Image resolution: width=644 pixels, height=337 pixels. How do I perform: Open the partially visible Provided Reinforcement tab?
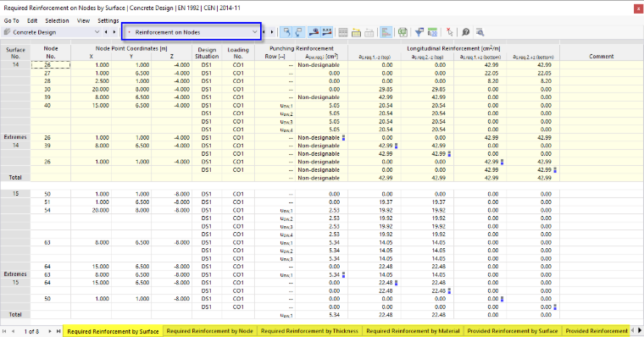[596, 331]
